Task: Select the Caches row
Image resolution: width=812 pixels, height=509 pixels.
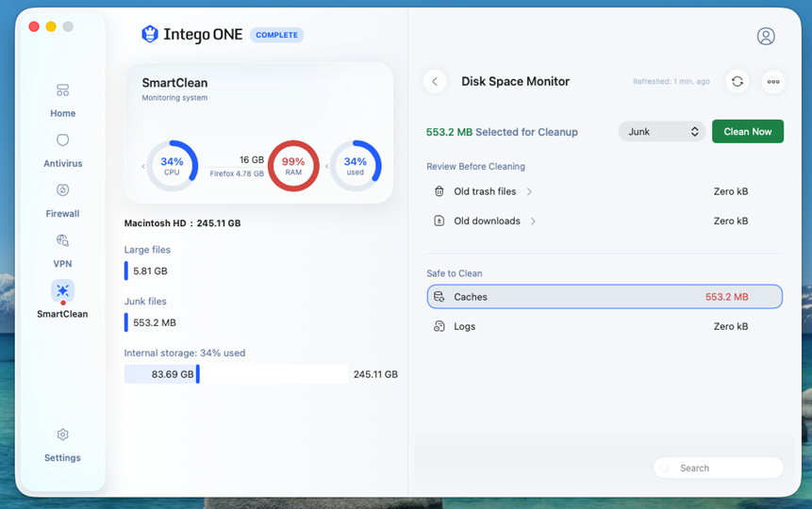Action: (605, 297)
